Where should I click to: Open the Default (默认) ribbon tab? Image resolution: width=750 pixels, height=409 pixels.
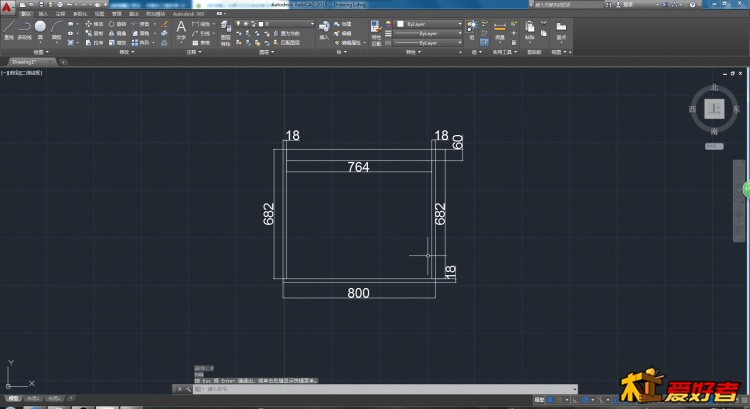25,14
